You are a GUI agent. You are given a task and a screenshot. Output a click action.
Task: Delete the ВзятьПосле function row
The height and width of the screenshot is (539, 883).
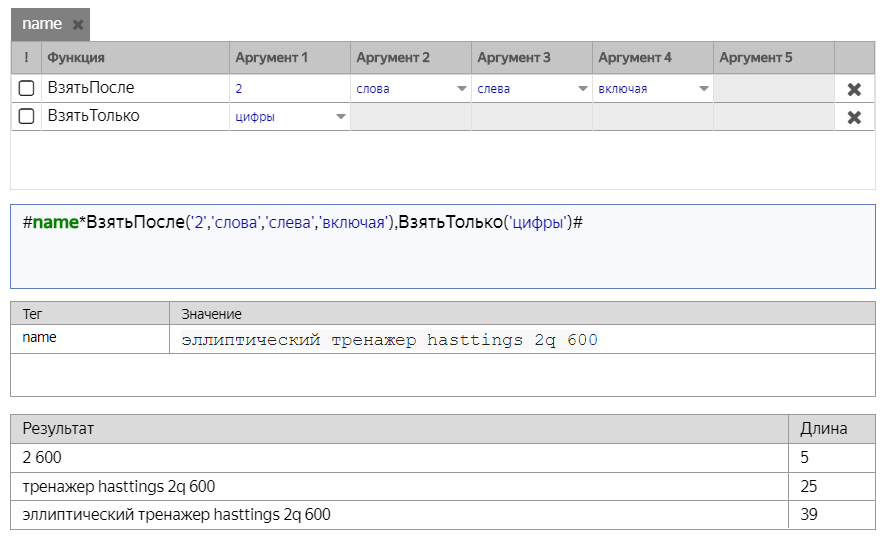853,89
